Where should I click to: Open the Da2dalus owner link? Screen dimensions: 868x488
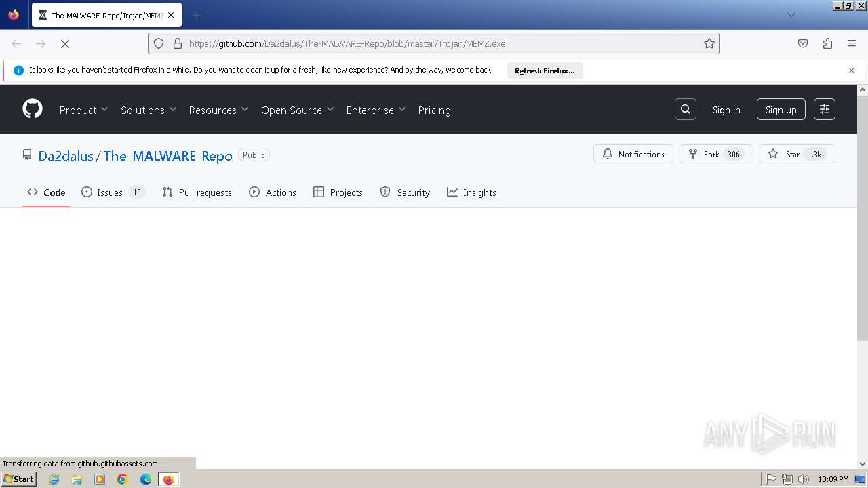[66, 156]
